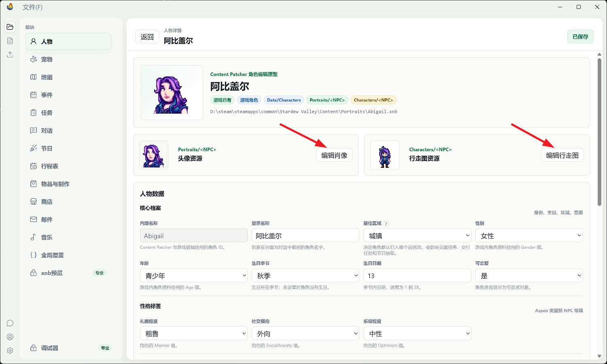Click the 行走图资源 sprite thumbnail
The width and height of the screenshot is (607, 364).
click(x=385, y=155)
